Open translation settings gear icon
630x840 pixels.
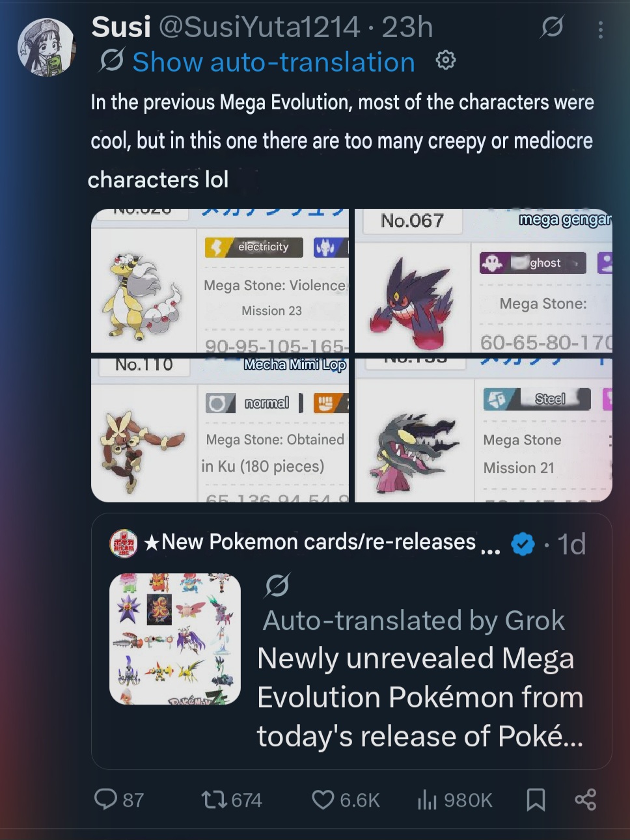coord(446,61)
